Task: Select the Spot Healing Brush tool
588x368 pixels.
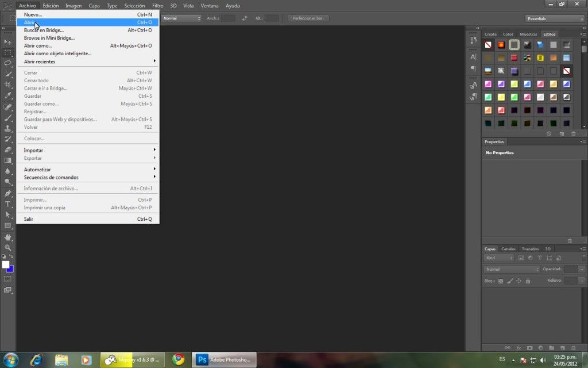Action: 7,107
